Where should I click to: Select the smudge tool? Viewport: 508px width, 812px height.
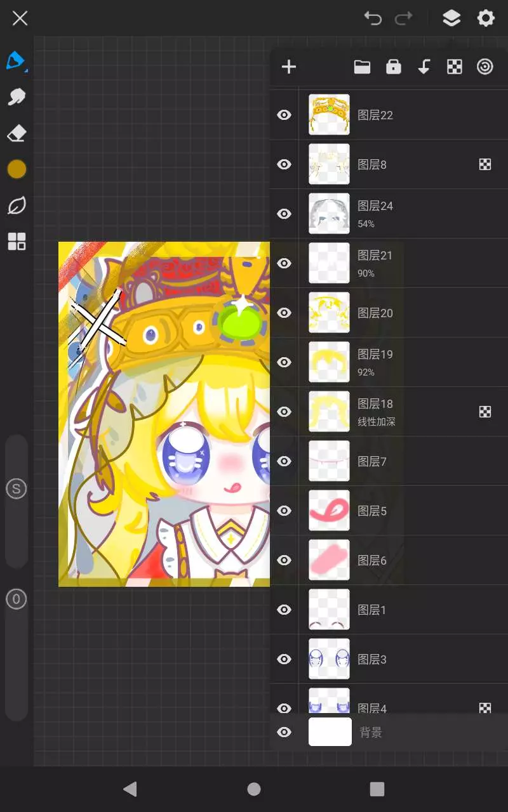point(17,97)
